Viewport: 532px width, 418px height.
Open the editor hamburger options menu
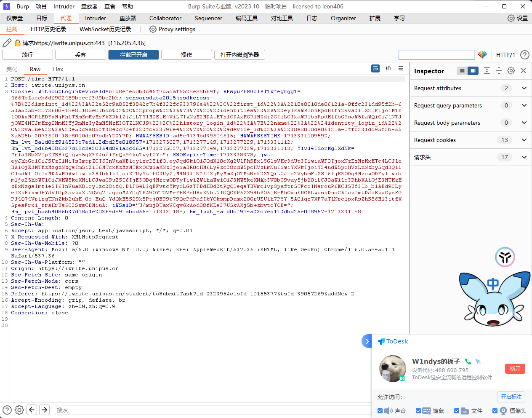[x=401, y=69]
